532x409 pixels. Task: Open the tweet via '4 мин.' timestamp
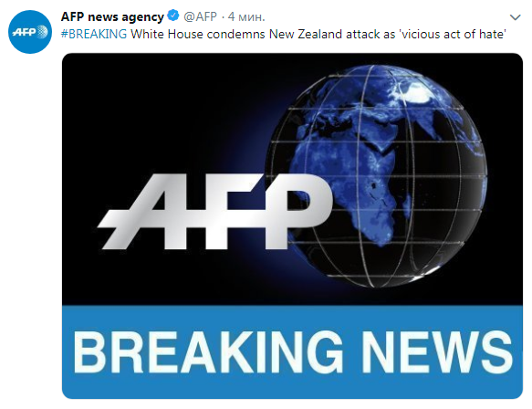coord(246,16)
